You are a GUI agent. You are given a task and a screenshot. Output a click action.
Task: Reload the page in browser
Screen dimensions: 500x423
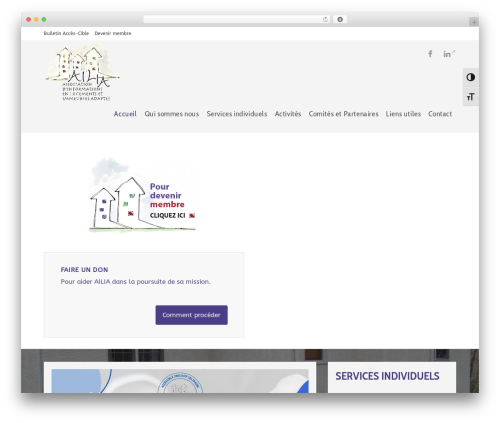[x=325, y=19]
